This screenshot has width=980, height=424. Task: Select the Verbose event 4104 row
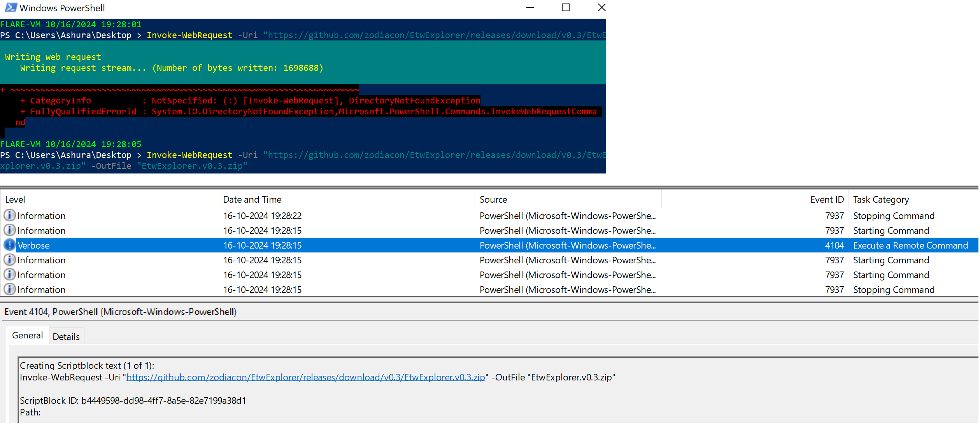click(x=490, y=245)
